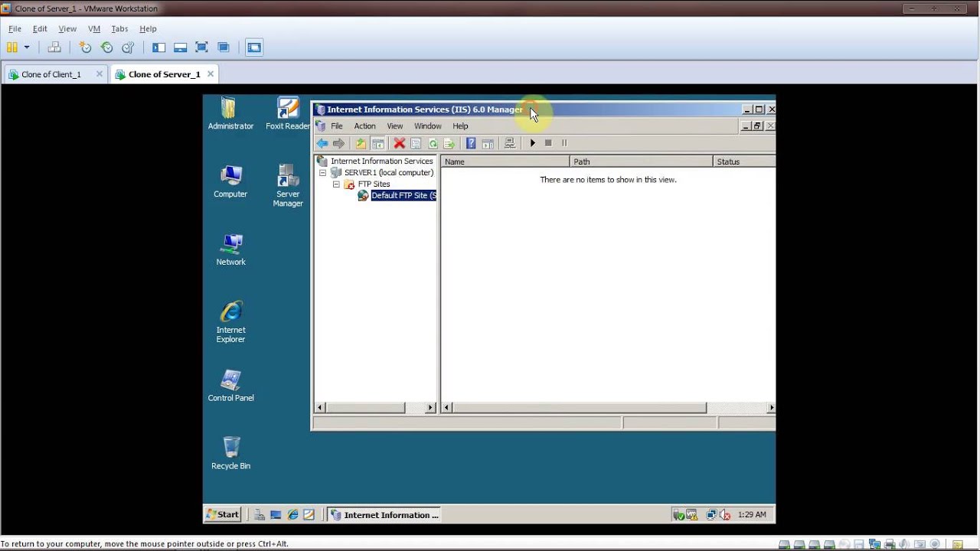The width and height of the screenshot is (980, 551).
Task: Collapse the FTP Sites tree node
Action: point(336,184)
